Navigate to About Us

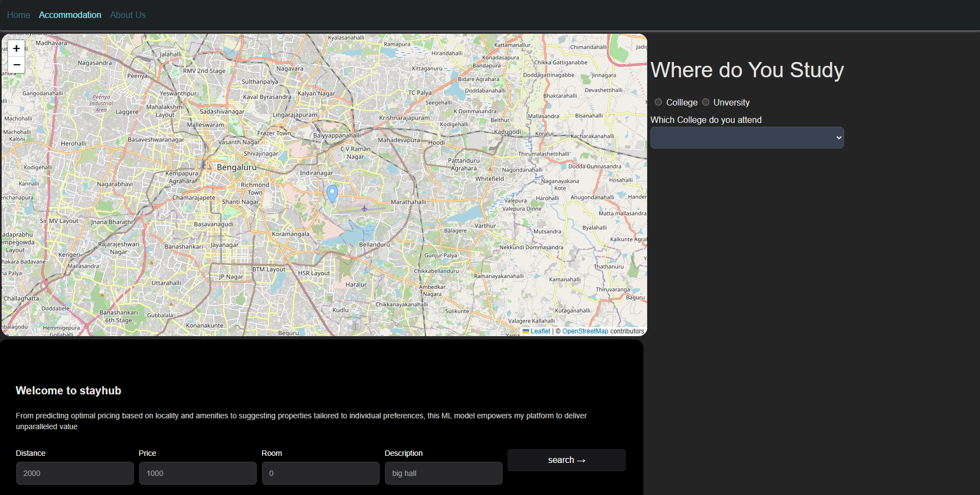(128, 15)
